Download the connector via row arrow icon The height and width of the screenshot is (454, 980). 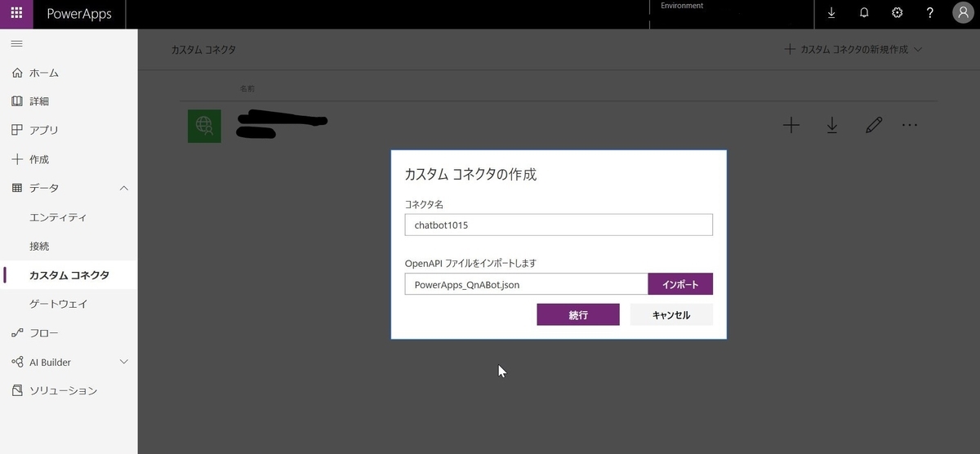832,125
